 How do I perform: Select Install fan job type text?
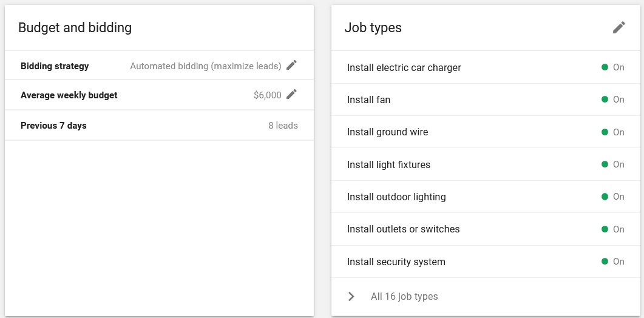pos(368,100)
